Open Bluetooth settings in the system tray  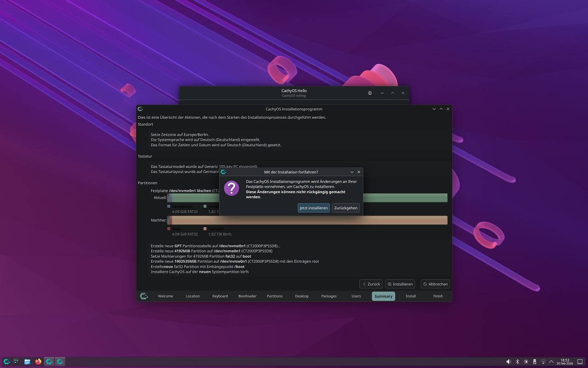[517, 362]
